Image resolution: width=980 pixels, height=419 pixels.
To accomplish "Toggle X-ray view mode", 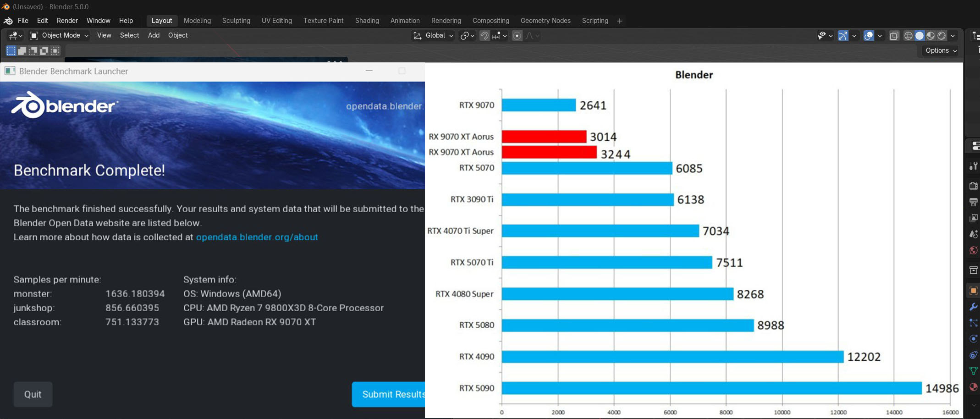I will click(894, 36).
